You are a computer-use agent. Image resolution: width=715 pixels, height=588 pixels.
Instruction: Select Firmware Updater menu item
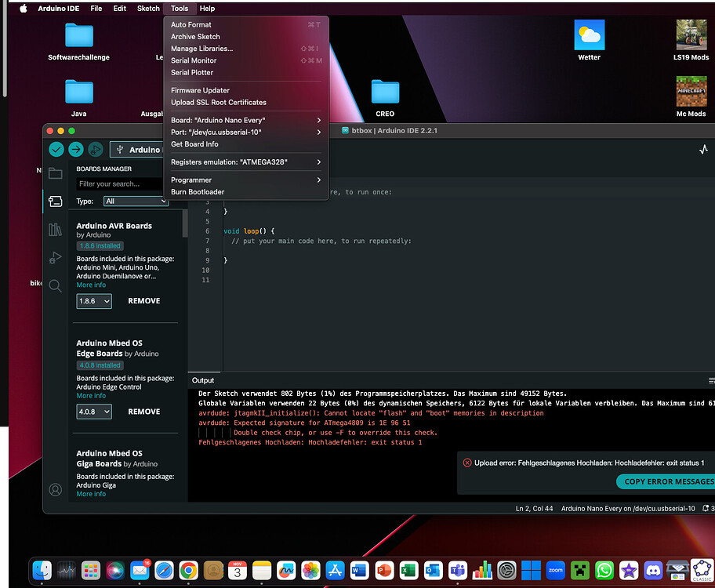[246, 90]
